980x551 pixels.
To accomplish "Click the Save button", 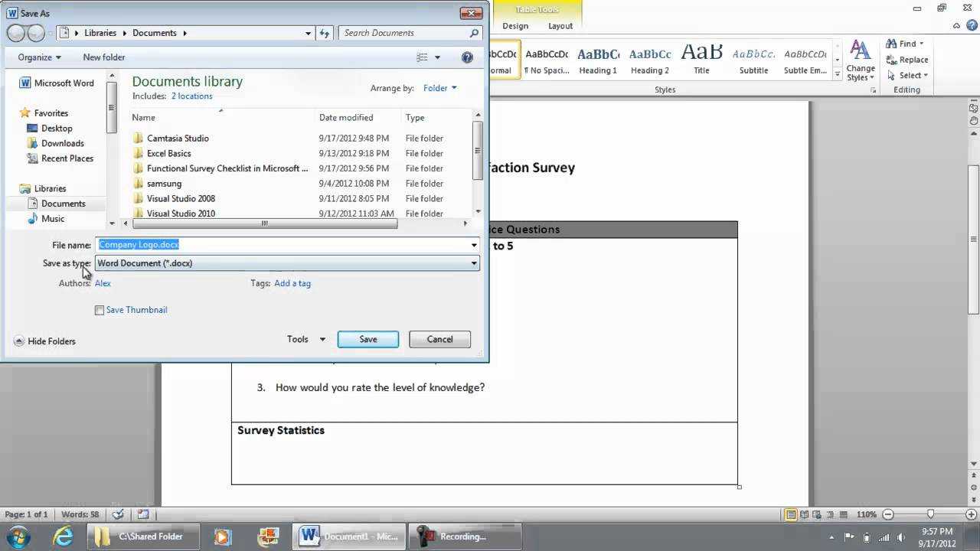I will click(x=367, y=339).
